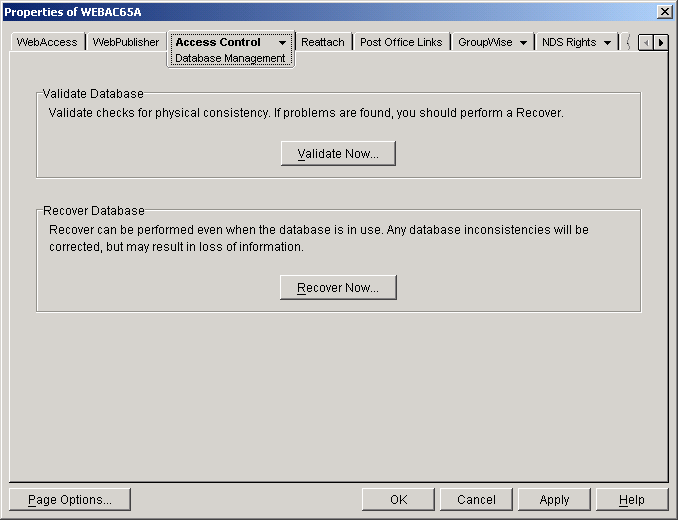678x520 pixels.
Task: Expand the Access Control tab dropdown arrow
Action: tap(282, 42)
